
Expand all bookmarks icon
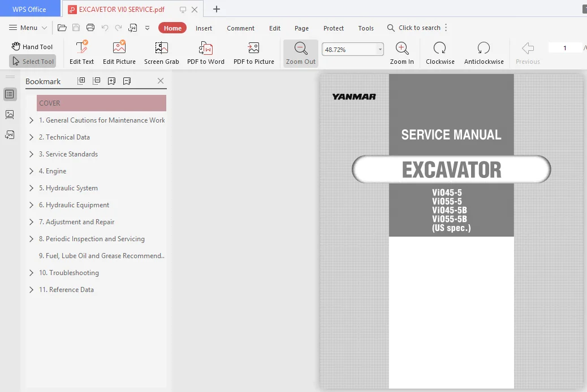(81, 81)
